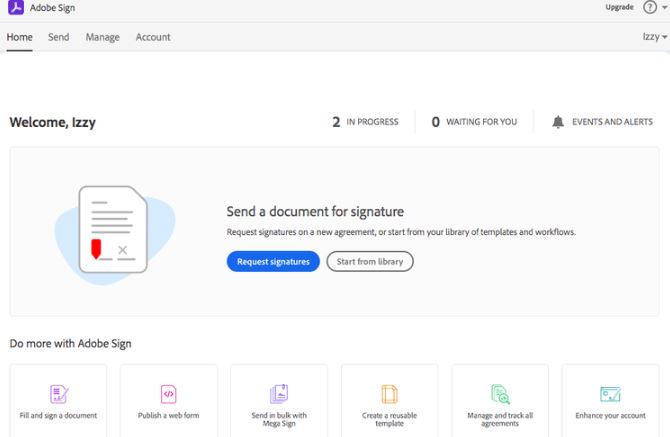Click the 'Do more with Adobe Sign' heading
The image size is (670, 437).
click(71, 343)
